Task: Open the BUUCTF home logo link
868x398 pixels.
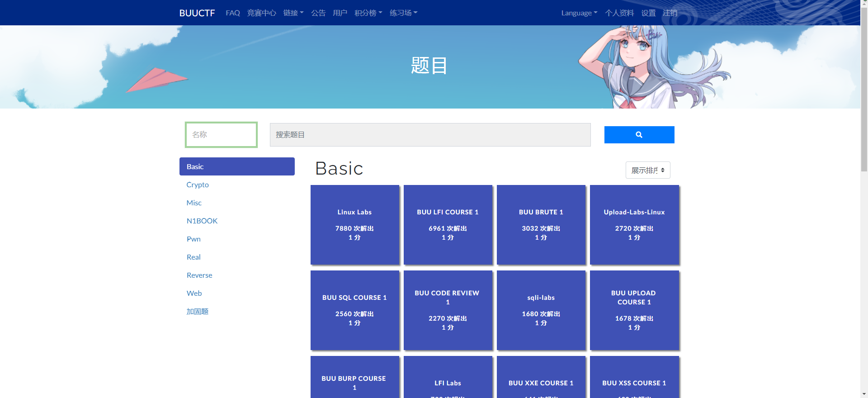Action: pos(197,13)
